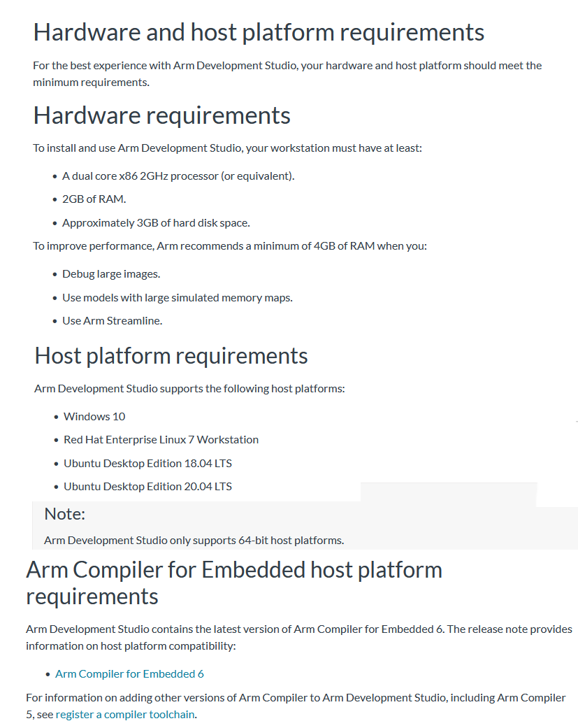Select the dual core x86 2GHz processor item
The width and height of the screenshot is (578, 728).
coord(178,176)
